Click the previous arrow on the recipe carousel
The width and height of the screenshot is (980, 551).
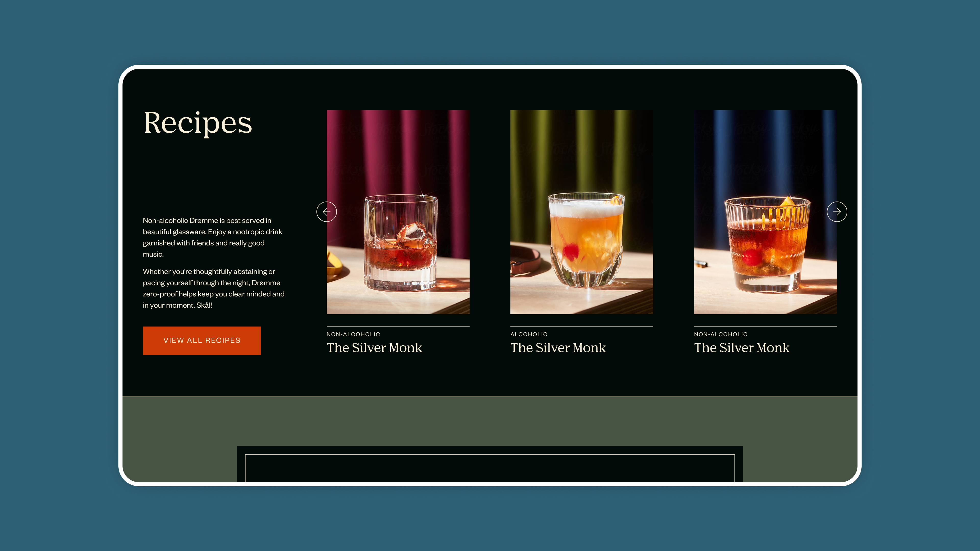coord(326,212)
